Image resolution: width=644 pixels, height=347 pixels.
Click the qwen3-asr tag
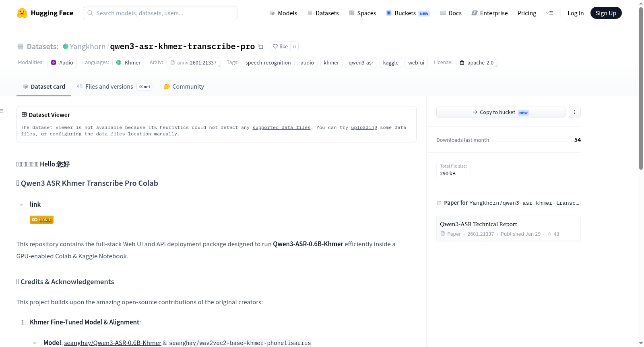tap(361, 62)
